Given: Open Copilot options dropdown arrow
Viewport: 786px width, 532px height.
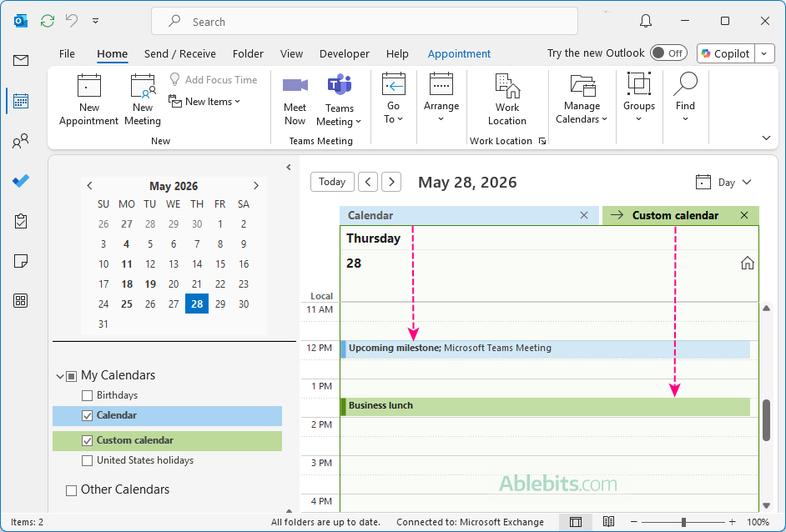Looking at the screenshot, I should (x=764, y=53).
